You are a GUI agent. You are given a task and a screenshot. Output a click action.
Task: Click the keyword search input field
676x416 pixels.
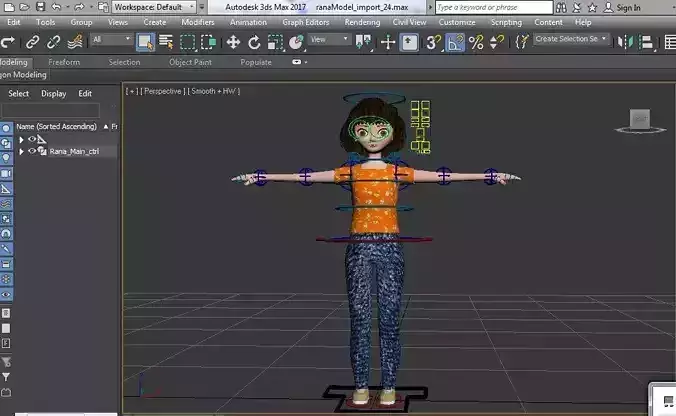[494, 7]
